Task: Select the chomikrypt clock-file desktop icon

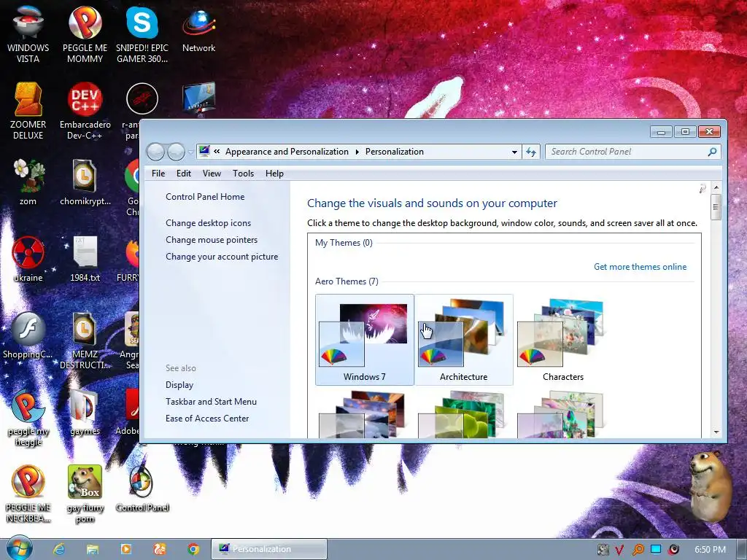Action: coord(85,182)
